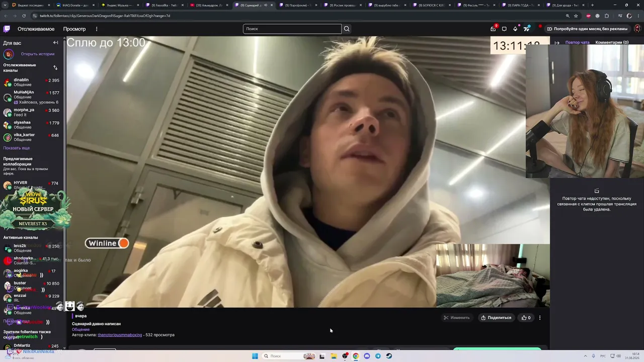Open the Twitch home logo
The width and height of the screenshot is (644, 362).
pos(7,29)
